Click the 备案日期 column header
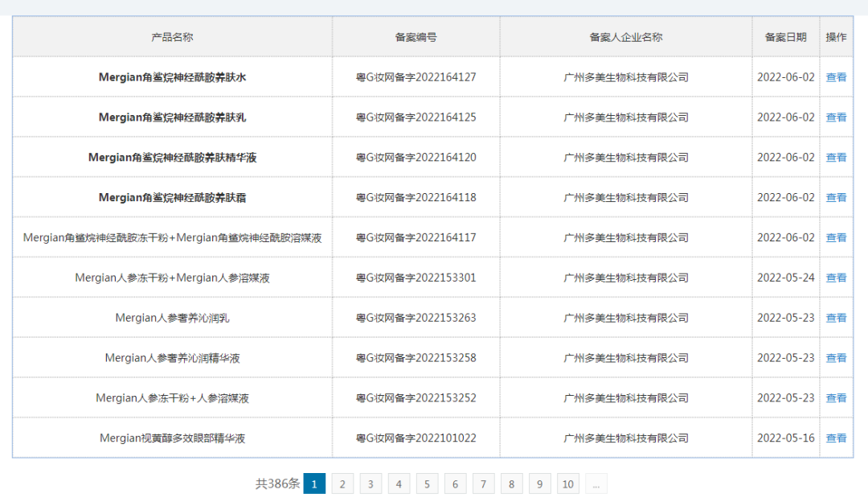The height and width of the screenshot is (502, 868). pos(785,37)
